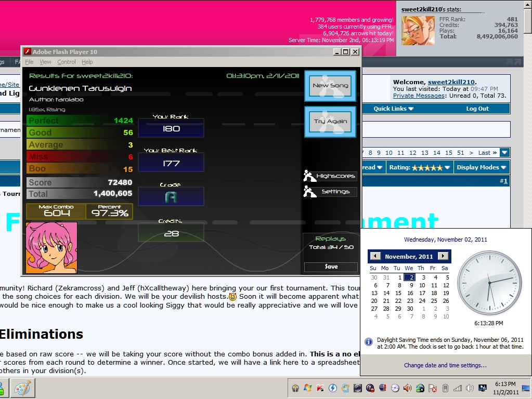Click the analog clock face
Viewport: 532px width, 399px height.
pyautogui.click(x=489, y=283)
